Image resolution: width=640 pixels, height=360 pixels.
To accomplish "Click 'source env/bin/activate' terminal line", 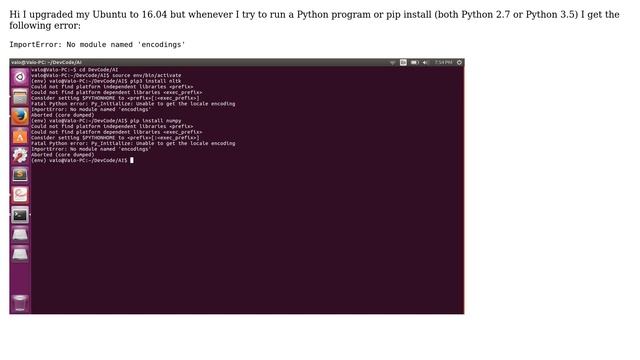I will [106, 75].
